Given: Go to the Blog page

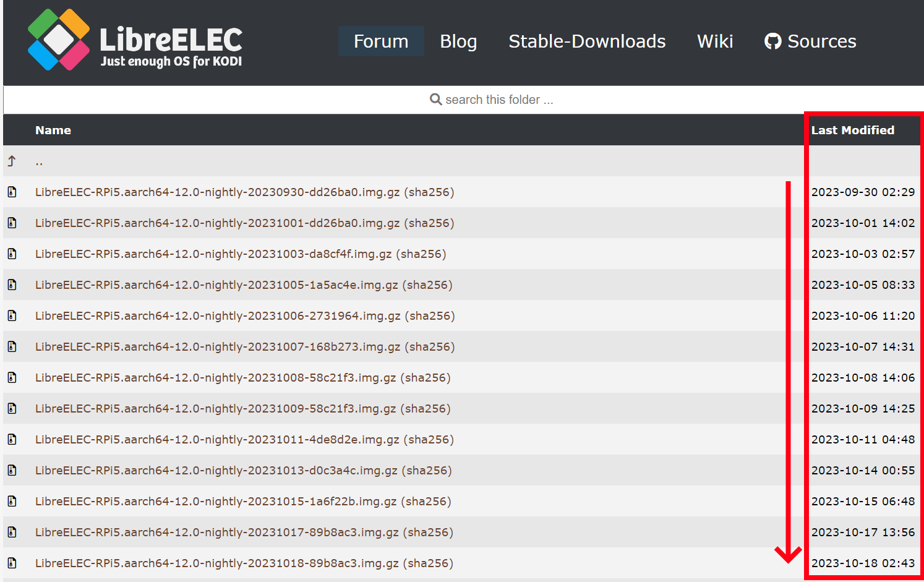Looking at the screenshot, I should (x=458, y=41).
